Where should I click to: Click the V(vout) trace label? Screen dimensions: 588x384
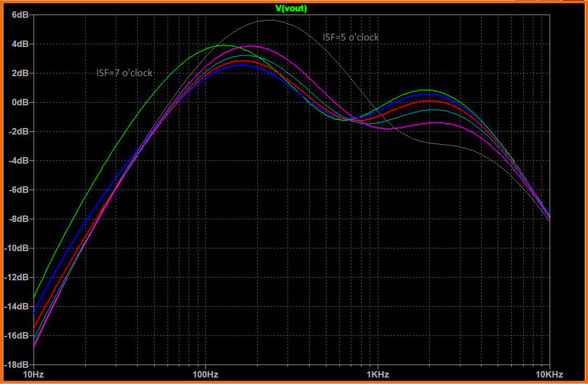tap(291, 8)
